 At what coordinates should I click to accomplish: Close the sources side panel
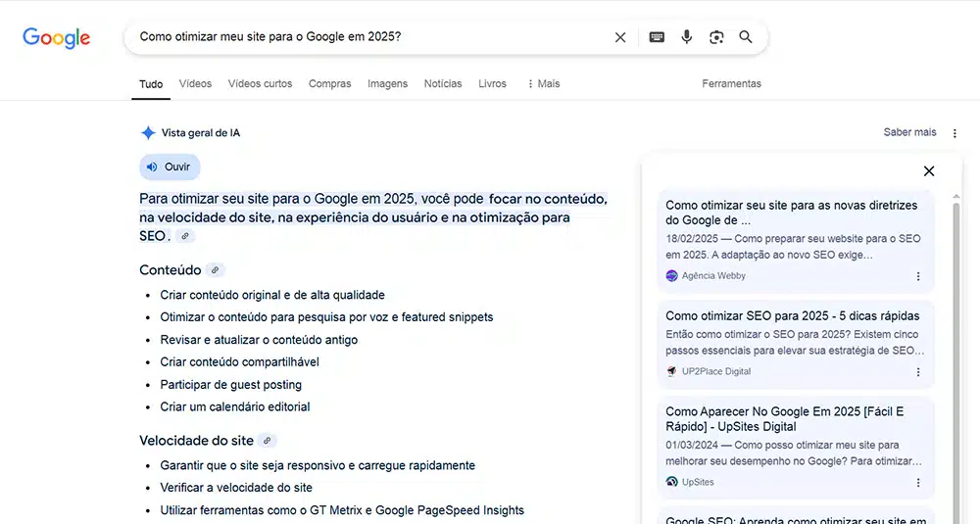[929, 171]
